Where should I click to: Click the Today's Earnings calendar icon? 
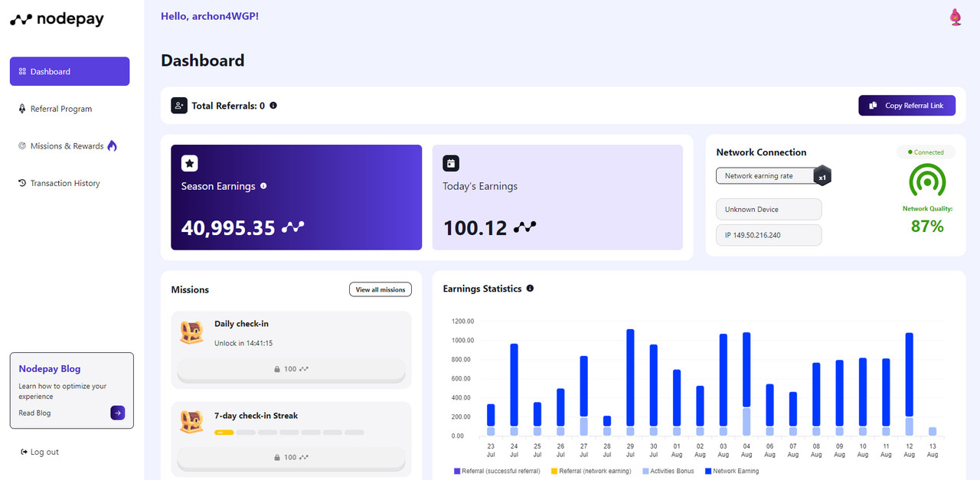[451, 163]
